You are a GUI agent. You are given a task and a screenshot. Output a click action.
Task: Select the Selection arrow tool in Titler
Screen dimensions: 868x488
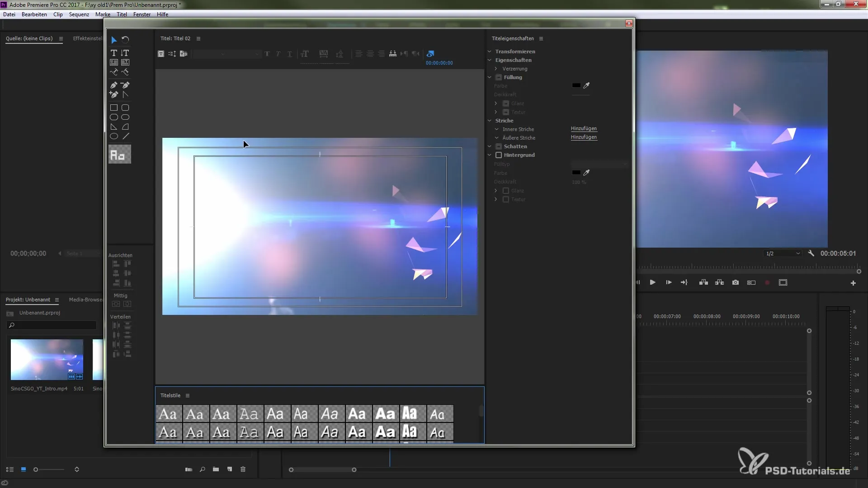pyautogui.click(x=114, y=40)
